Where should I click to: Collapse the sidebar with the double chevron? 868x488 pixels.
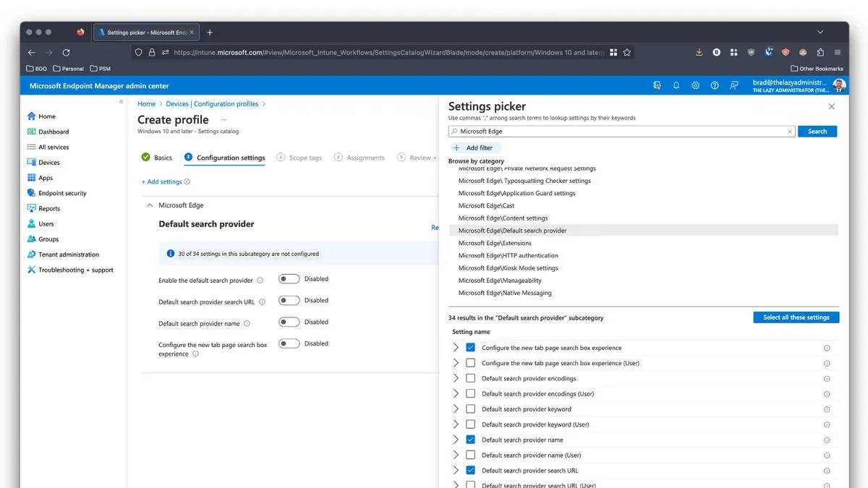tap(122, 102)
